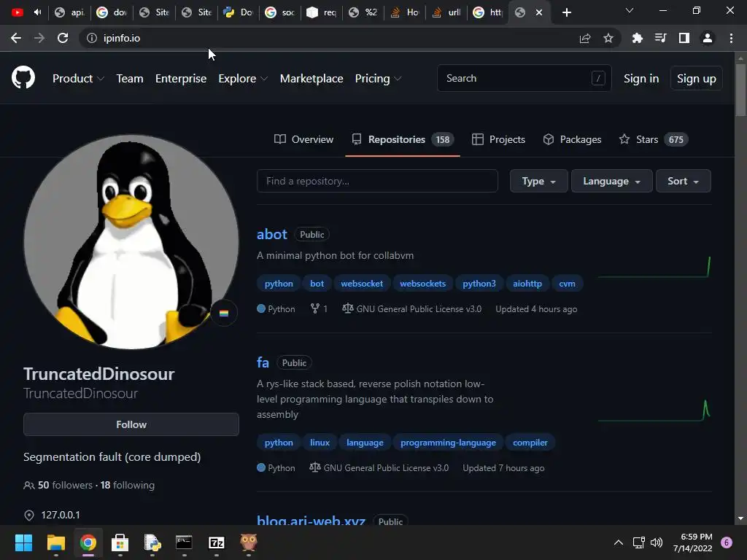This screenshot has height=560, width=747.
Task: View the 50 followers list
Action: (x=65, y=485)
